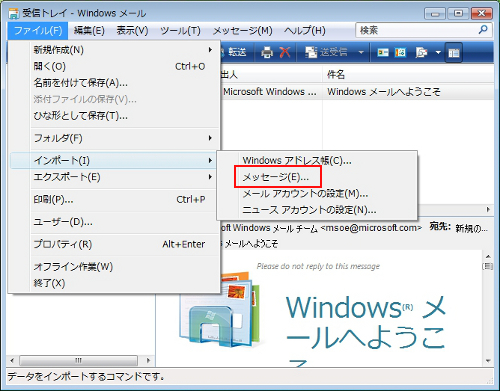Choose ひな形として保存(T)...
Viewport: 500px width, 391px height.
[115, 116]
